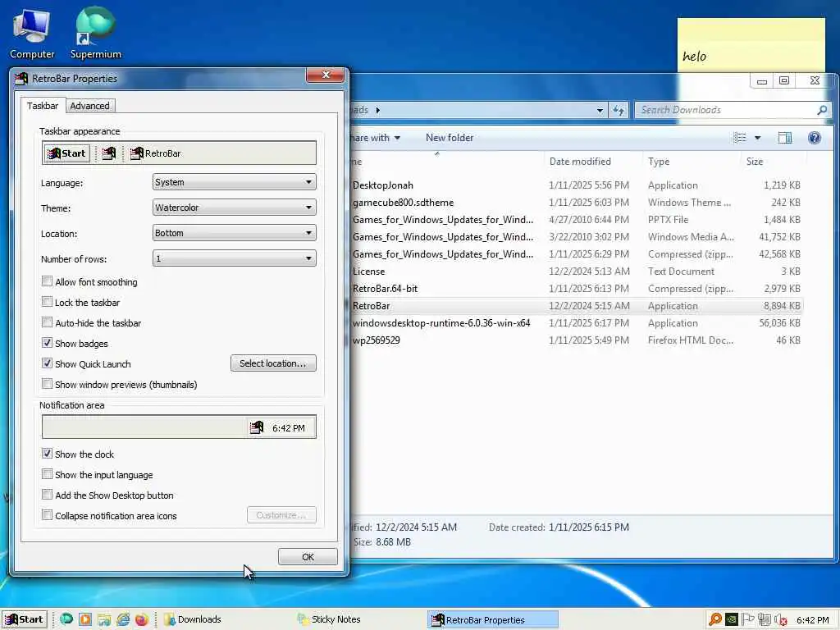This screenshot has width=840, height=630.
Task: Click the change view icon in Explorer
Action: click(740, 138)
